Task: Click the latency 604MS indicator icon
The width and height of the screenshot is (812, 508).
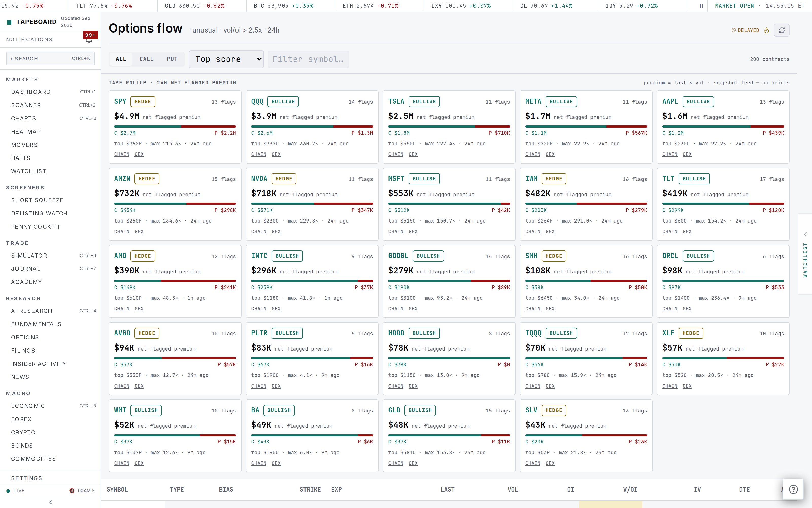Action: coord(72,490)
